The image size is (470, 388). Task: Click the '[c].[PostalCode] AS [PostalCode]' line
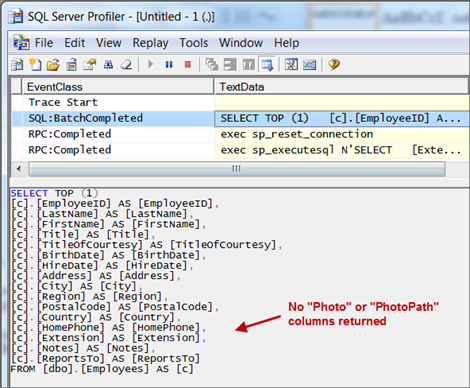[115, 307]
